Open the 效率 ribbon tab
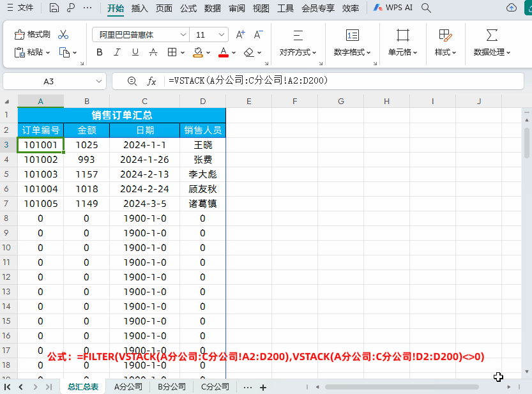532x394 pixels. click(351, 8)
